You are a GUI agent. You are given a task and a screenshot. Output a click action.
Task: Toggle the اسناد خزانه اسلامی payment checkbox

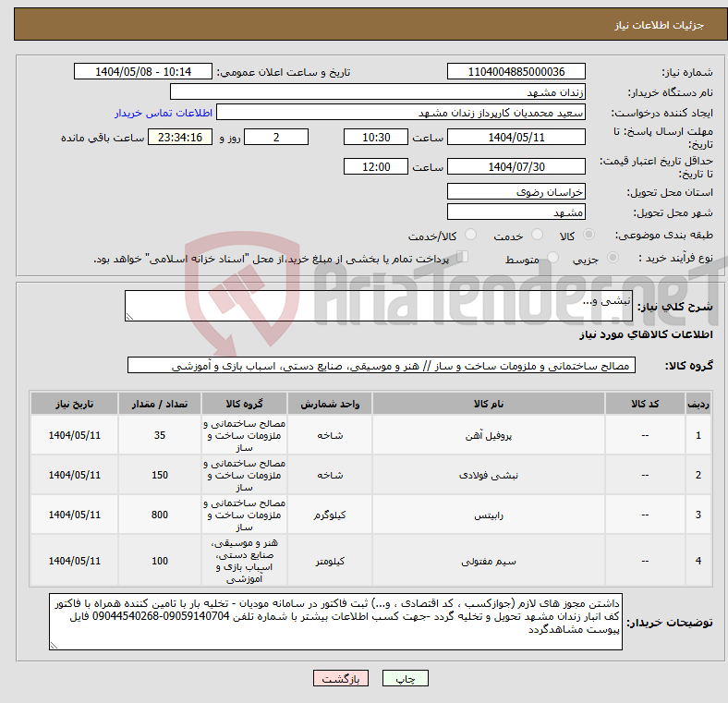[x=463, y=257]
